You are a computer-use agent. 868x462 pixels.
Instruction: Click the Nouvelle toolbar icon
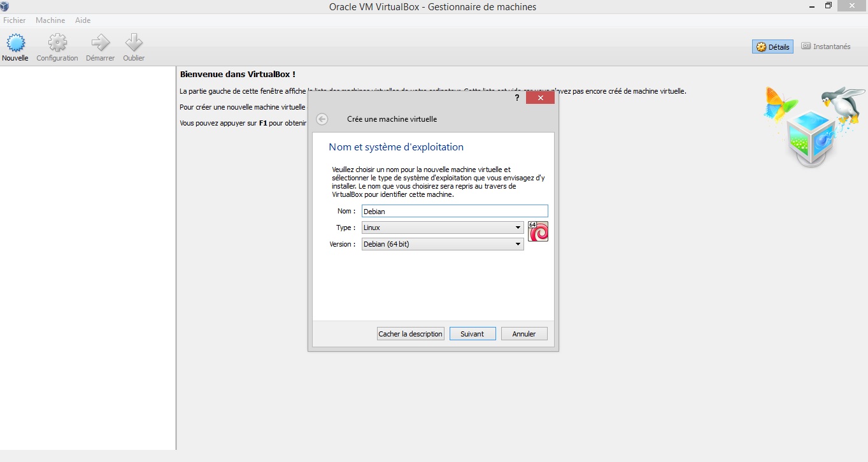point(15,43)
